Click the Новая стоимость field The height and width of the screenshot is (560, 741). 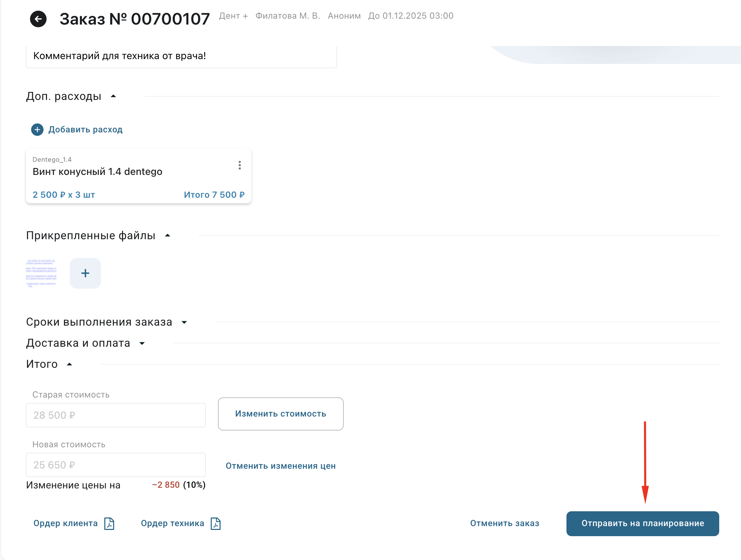[115, 465]
